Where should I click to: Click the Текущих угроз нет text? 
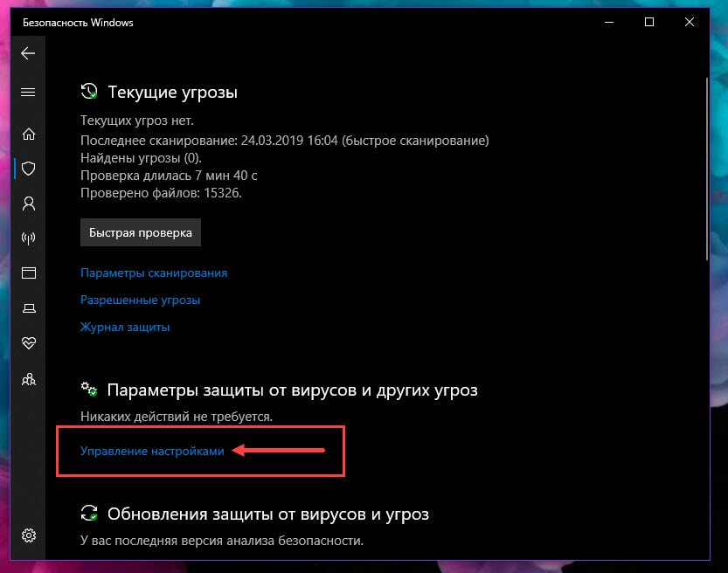(x=137, y=121)
